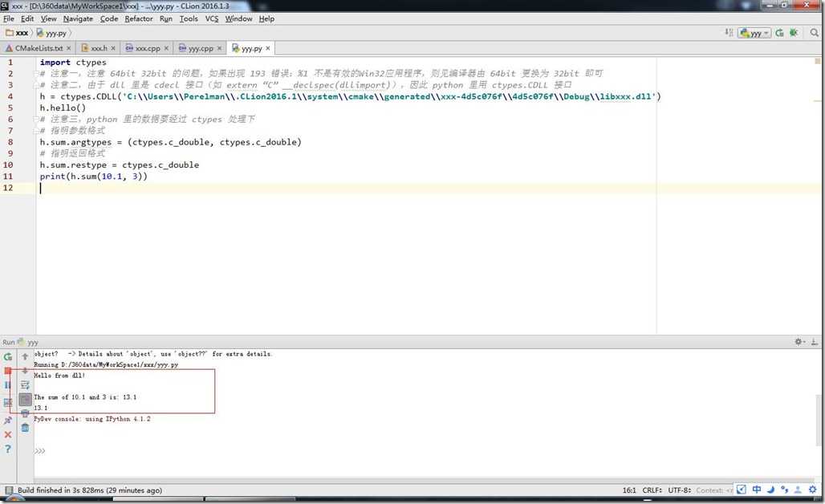
Task: Hide the Run panel with the hide icon
Action: (814, 341)
